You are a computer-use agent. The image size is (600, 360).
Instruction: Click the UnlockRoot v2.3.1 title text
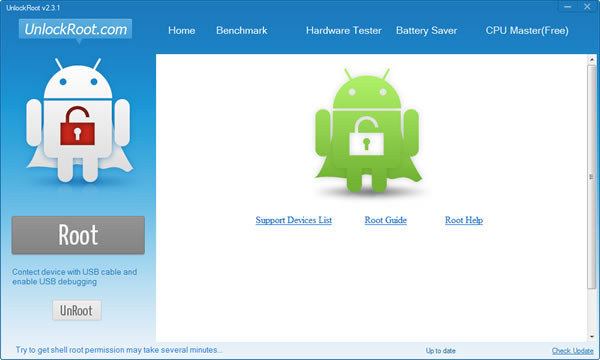[33, 8]
